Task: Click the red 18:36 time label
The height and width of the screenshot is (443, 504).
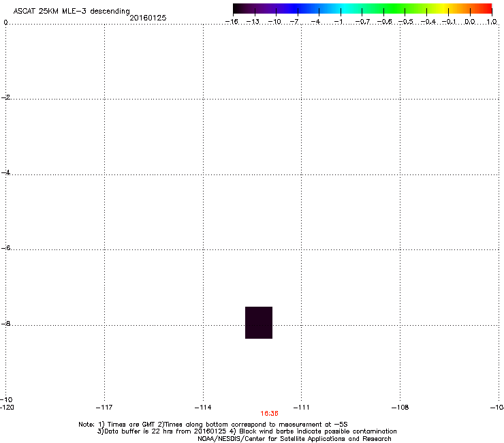Action: tap(269, 414)
